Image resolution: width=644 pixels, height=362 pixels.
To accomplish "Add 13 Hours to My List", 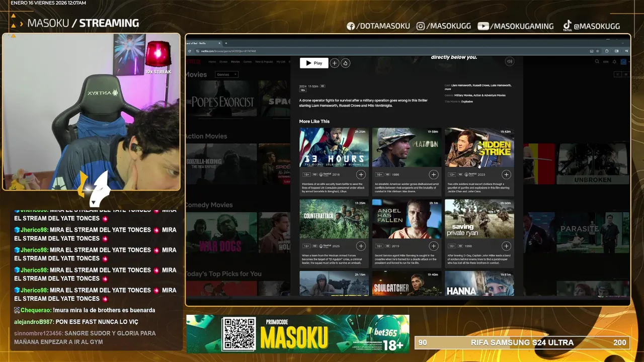I will [x=361, y=174].
